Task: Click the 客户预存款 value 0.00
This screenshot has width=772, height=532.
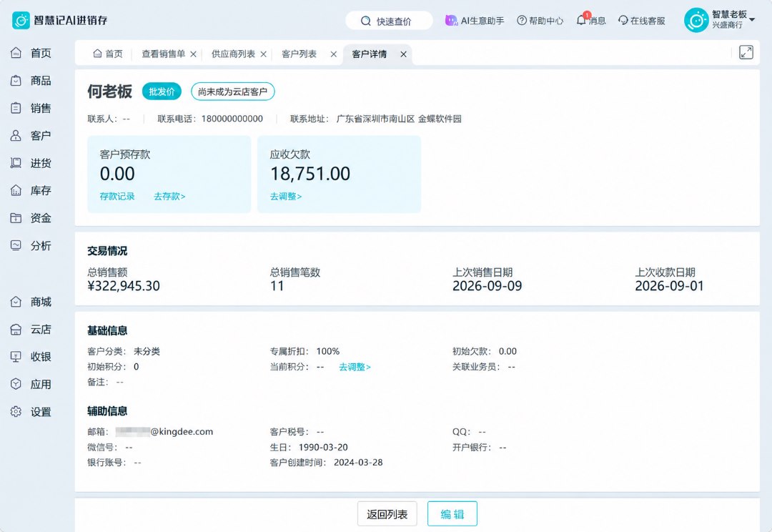Action: [117, 173]
